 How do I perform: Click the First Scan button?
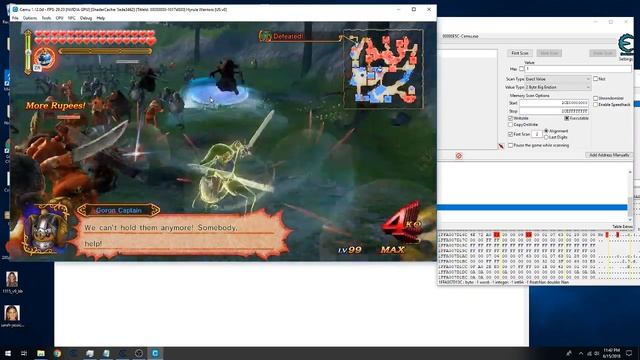(x=520, y=53)
